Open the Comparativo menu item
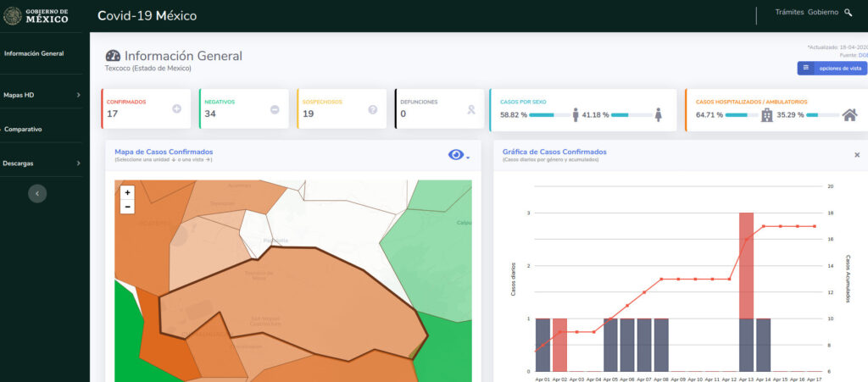Screen dimensions: 868x382 pyautogui.click(x=23, y=130)
